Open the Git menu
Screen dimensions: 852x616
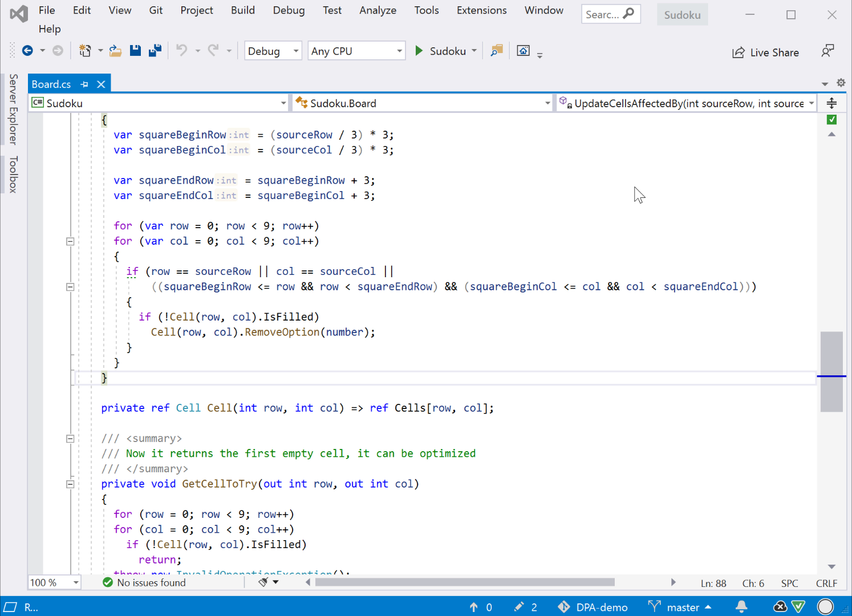coord(156,10)
